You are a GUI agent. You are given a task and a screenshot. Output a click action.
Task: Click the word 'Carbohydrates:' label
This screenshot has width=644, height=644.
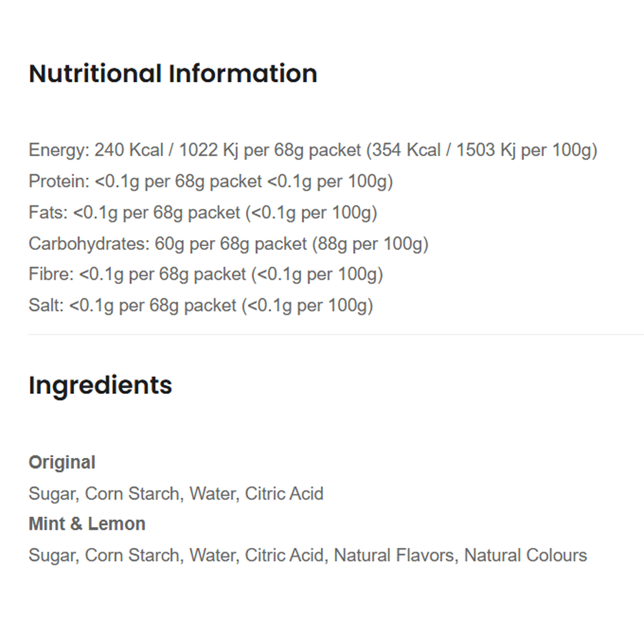point(89,244)
